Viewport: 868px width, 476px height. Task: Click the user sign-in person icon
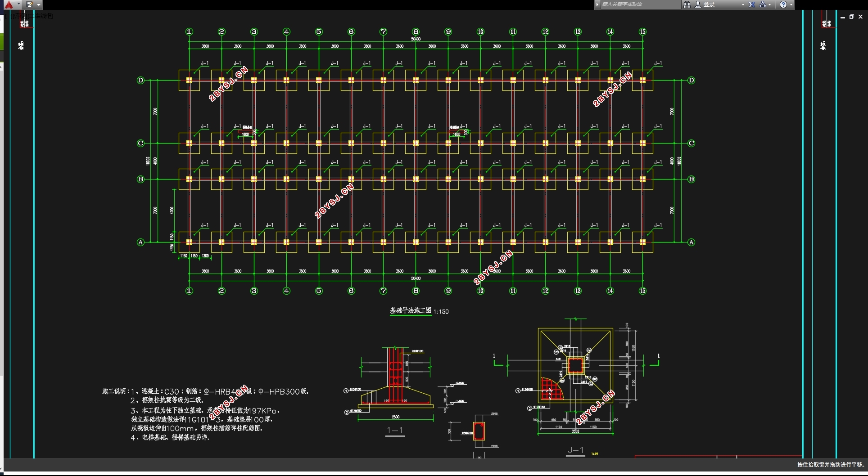(x=698, y=4)
